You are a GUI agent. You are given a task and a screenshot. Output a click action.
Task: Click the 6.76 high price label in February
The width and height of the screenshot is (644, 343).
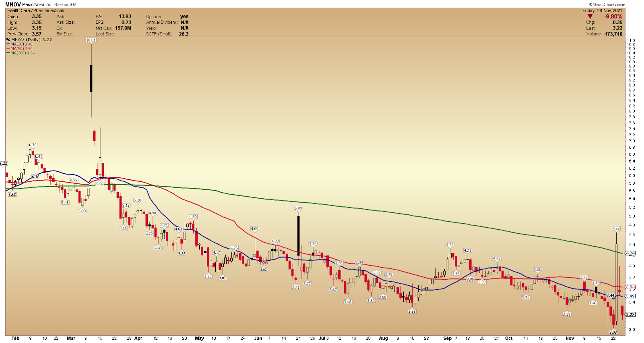(33, 145)
